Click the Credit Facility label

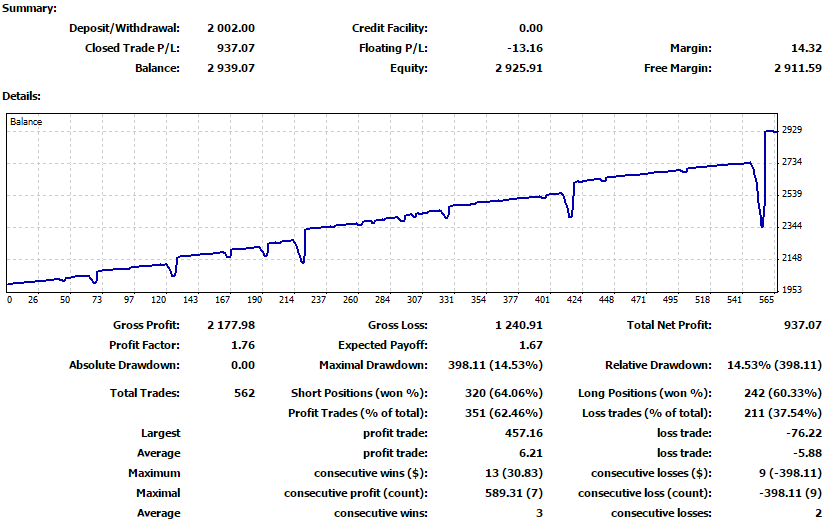390,28
